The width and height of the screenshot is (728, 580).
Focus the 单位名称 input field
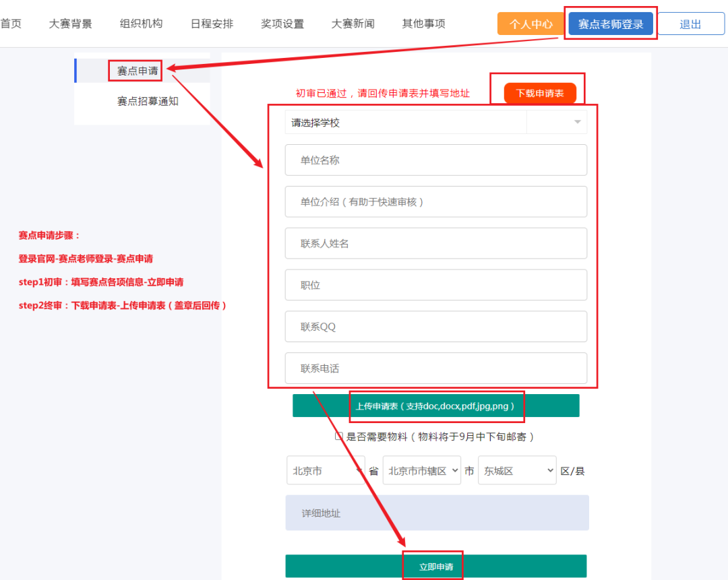click(x=435, y=160)
